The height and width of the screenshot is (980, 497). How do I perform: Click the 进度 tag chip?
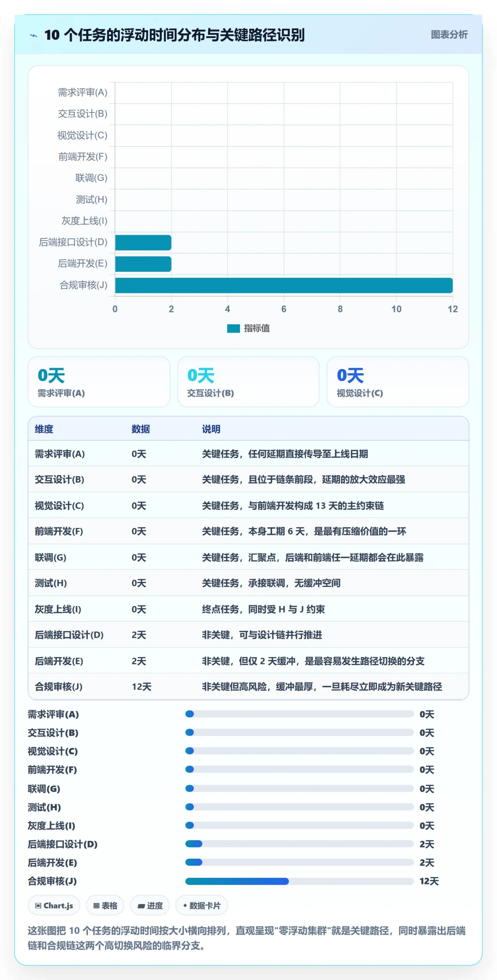(150, 905)
